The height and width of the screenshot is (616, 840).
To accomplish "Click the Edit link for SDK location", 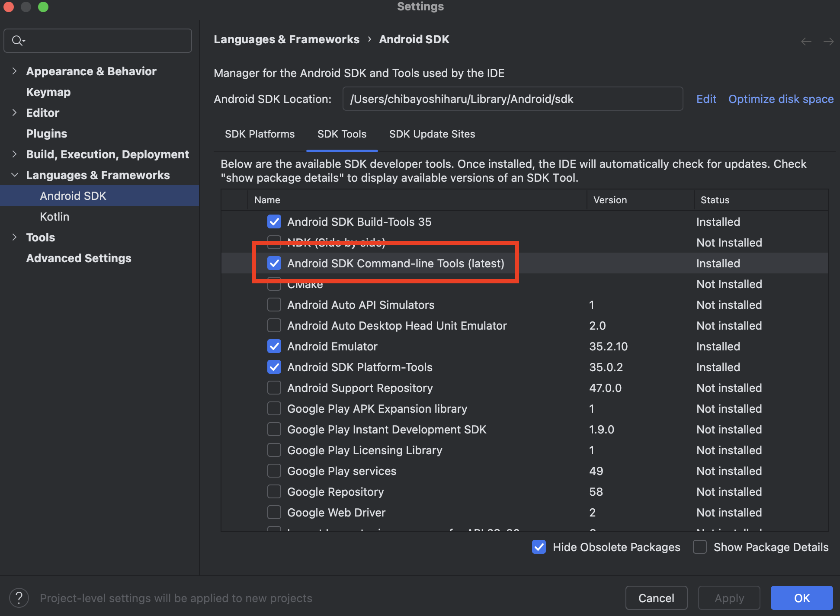I will coord(706,99).
